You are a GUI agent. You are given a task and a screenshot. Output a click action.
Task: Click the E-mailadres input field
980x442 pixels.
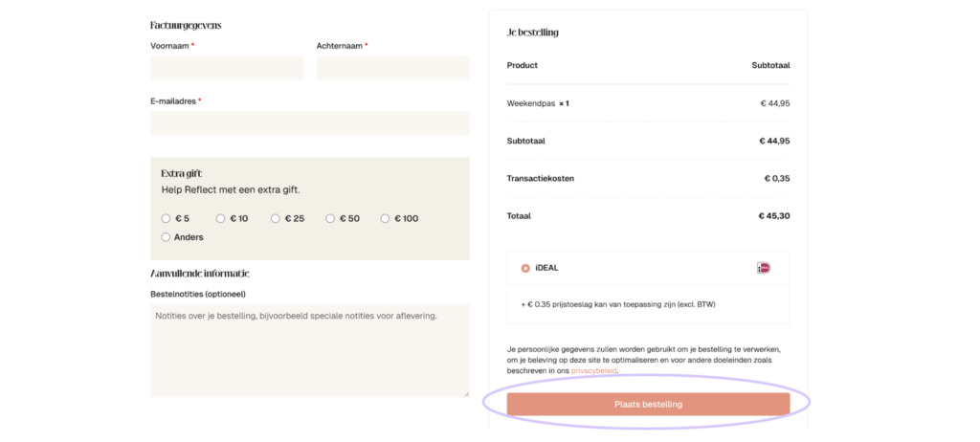[x=309, y=123]
